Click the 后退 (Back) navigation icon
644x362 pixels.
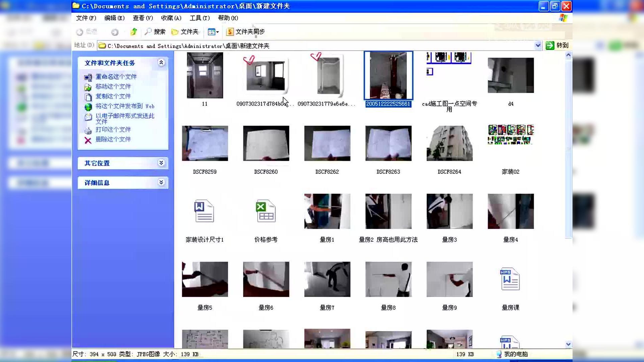pos(80,32)
